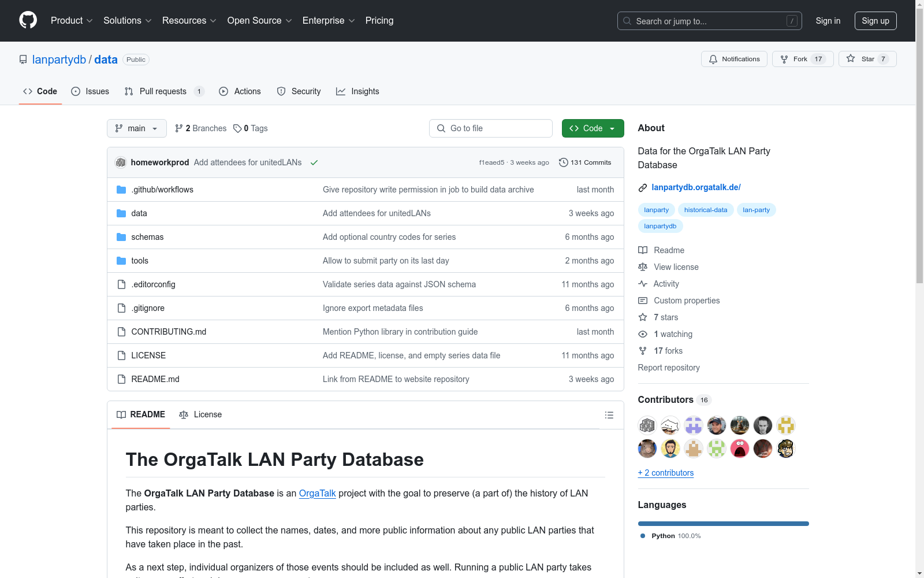The image size is (924, 578).
Task: Open View license in About
Action: pyautogui.click(x=668, y=267)
